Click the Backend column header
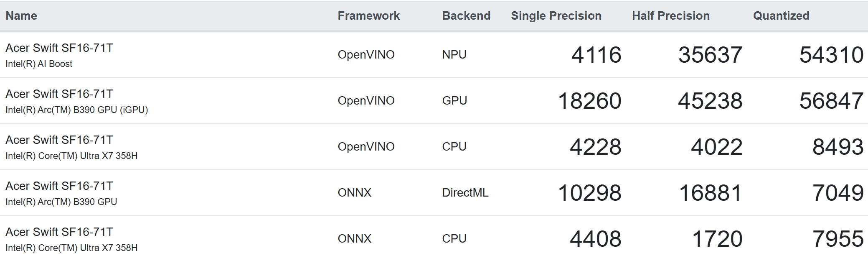 click(x=466, y=16)
